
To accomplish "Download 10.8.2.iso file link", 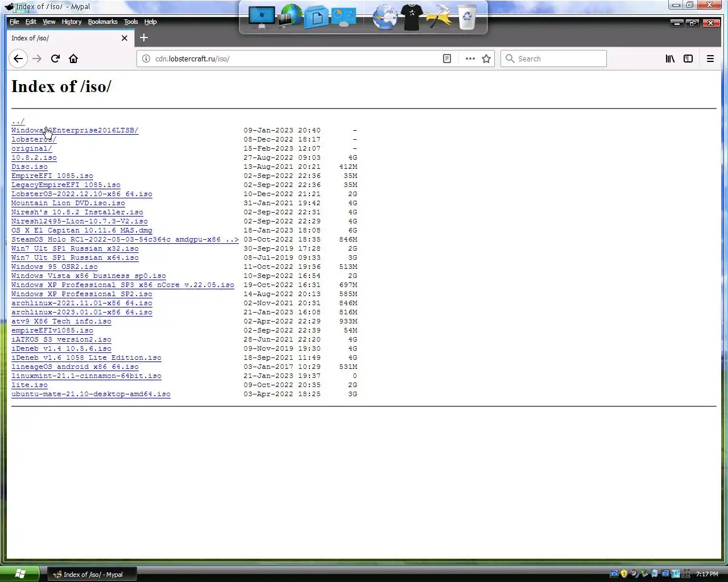I will (34, 157).
